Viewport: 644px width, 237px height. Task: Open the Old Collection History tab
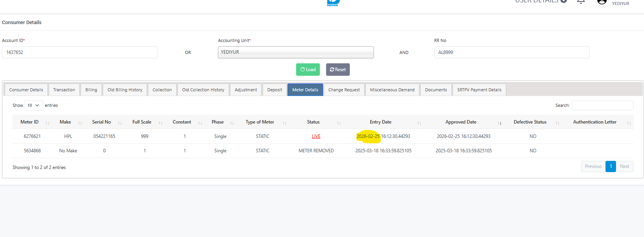(x=203, y=90)
